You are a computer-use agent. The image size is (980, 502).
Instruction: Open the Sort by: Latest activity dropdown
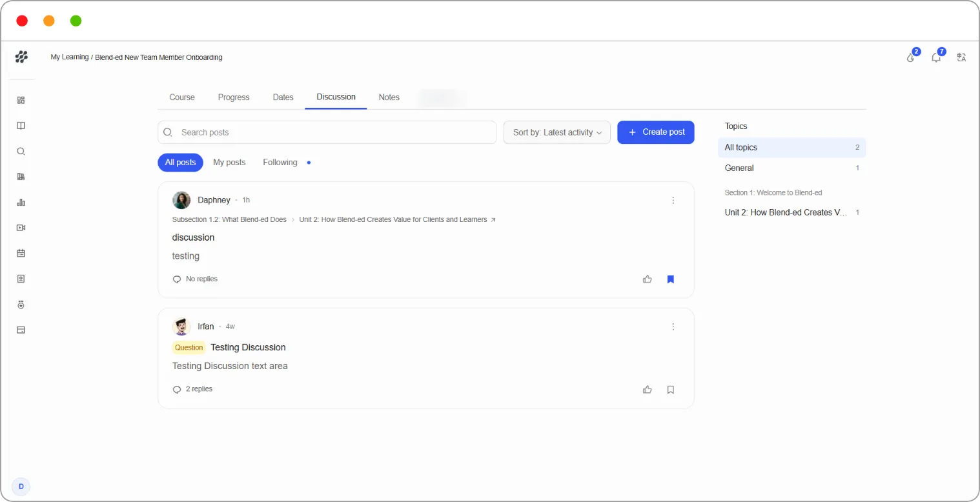coord(557,132)
